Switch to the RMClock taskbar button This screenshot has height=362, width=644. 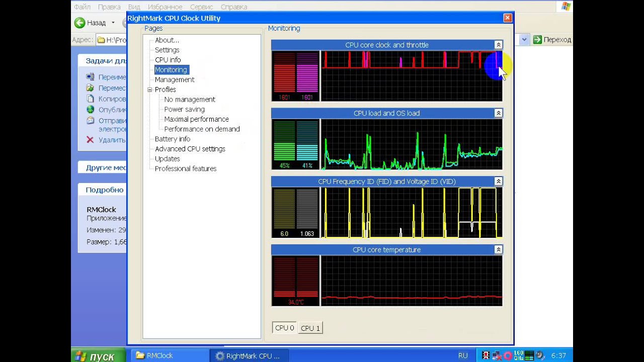[x=169, y=355]
